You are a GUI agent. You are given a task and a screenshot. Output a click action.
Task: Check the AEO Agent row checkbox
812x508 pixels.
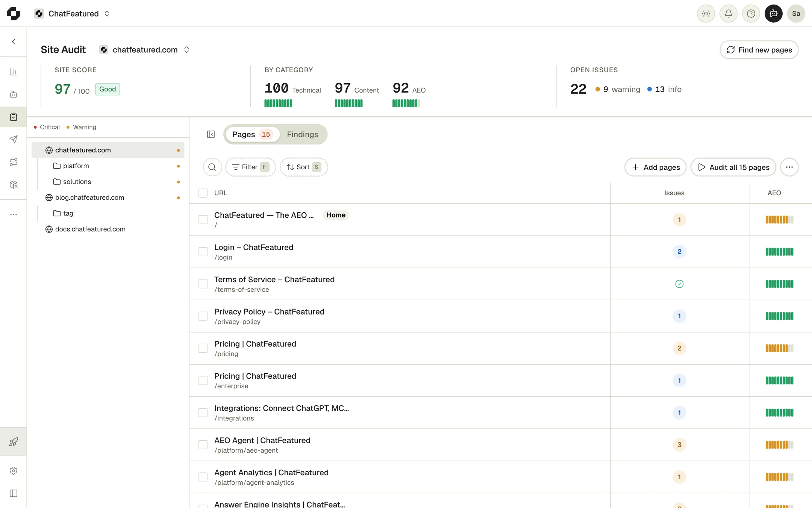click(203, 445)
